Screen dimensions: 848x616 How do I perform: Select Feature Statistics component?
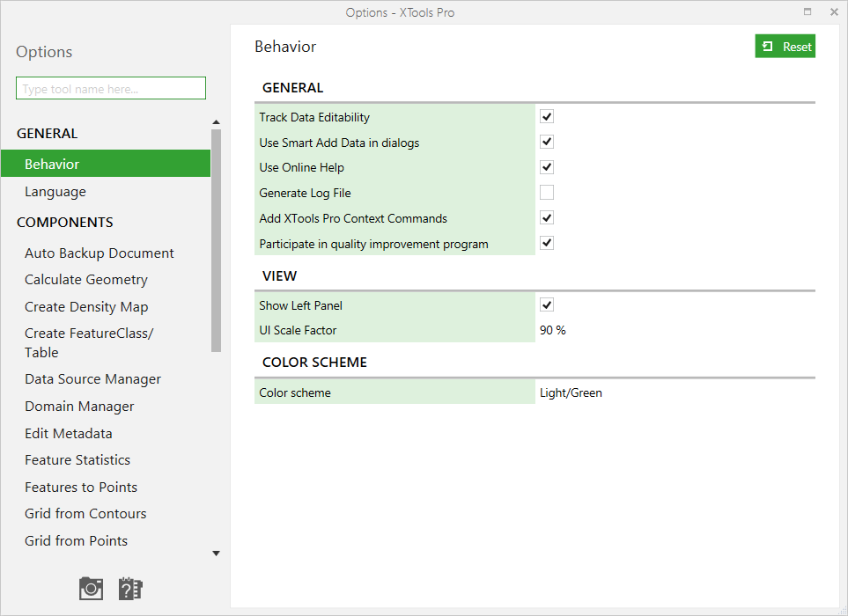coord(77,460)
